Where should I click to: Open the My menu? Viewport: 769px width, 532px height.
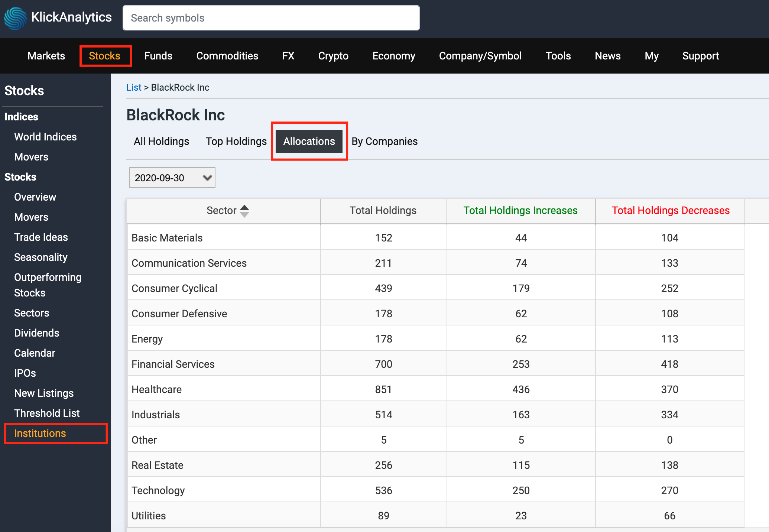coord(652,56)
